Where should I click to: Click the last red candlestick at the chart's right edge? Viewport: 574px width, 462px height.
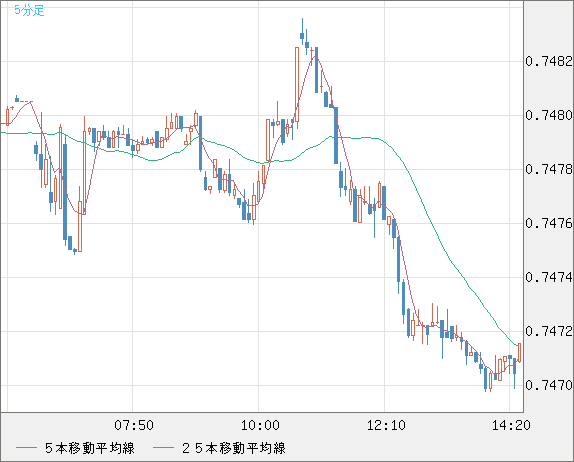(x=519, y=353)
